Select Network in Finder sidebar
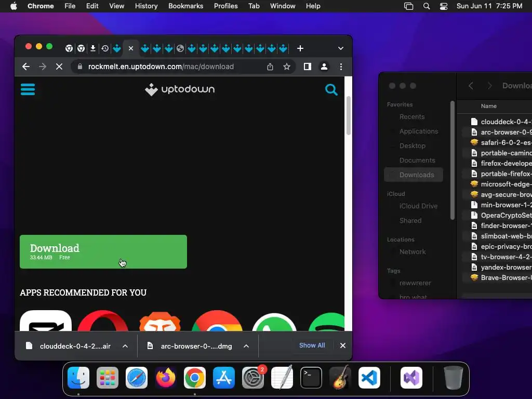This screenshot has height=399, width=532. tap(412, 252)
